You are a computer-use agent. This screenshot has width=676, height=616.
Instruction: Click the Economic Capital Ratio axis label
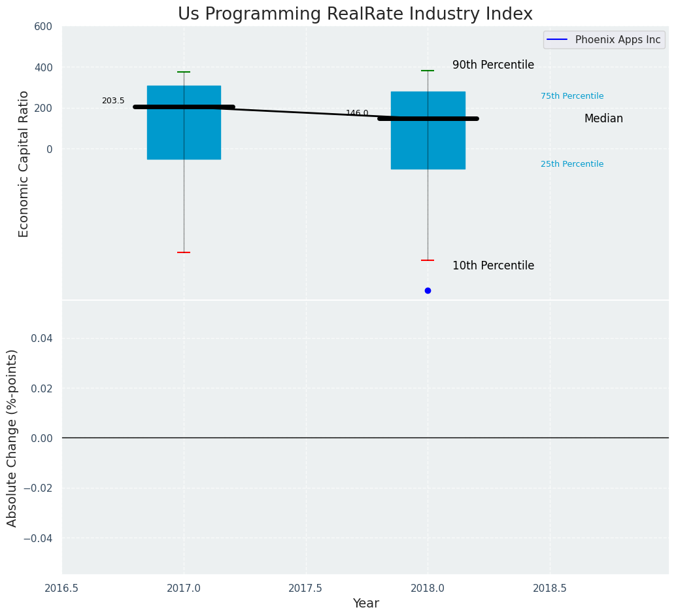24,164
